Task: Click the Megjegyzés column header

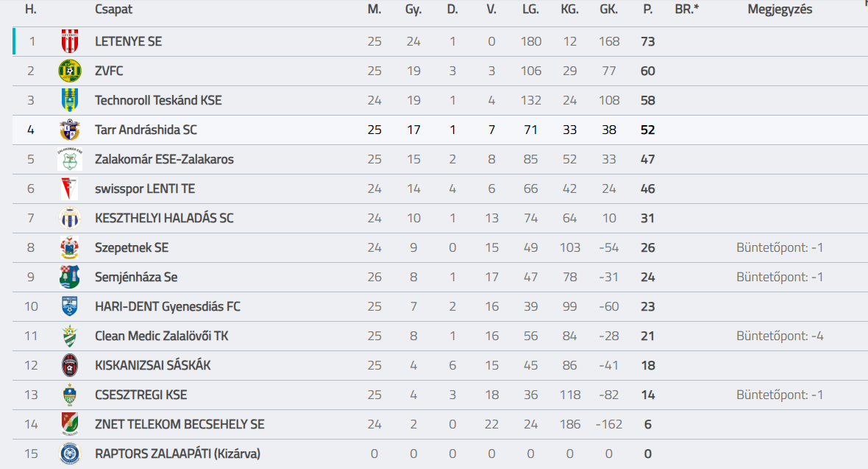Action: click(780, 10)
